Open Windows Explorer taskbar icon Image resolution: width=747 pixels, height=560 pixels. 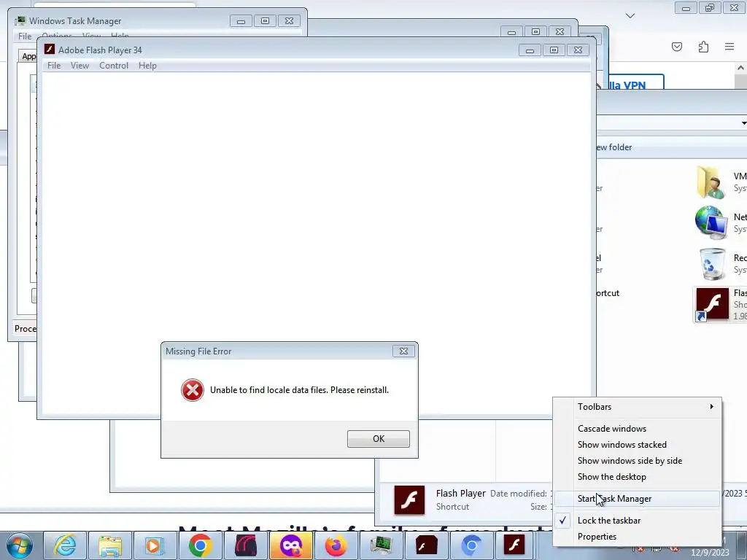point(110,545)
